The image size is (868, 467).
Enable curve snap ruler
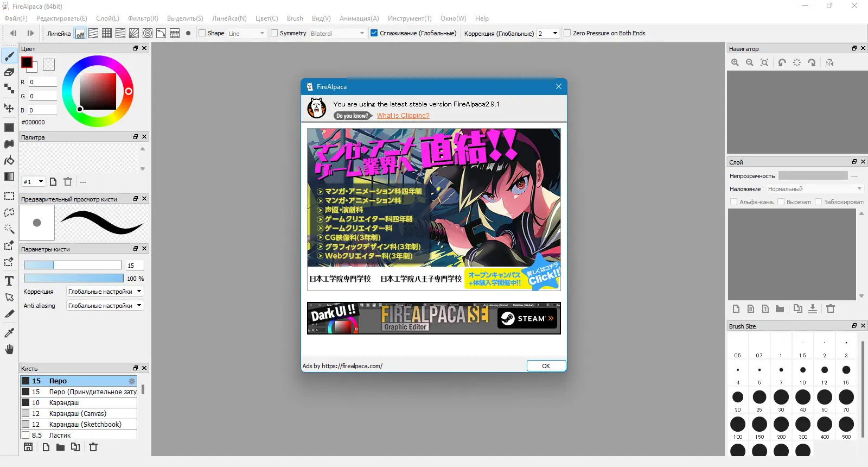click(161, 33)
